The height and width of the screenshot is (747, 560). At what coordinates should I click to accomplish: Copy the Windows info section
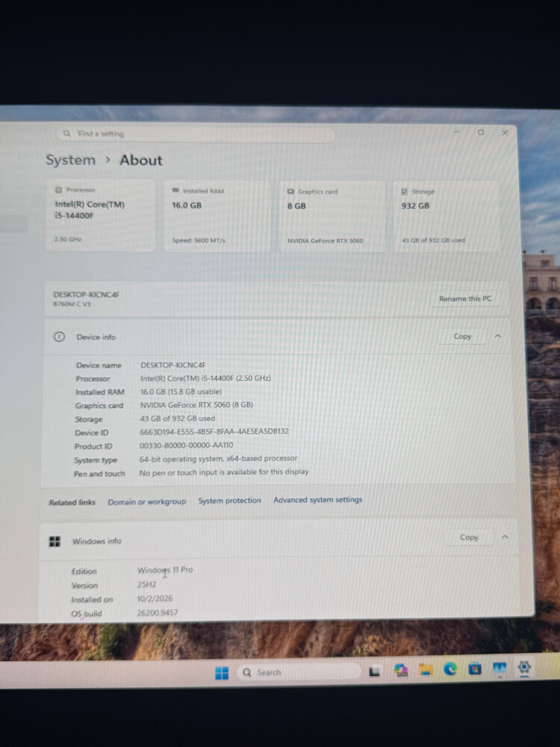[469, 537]
